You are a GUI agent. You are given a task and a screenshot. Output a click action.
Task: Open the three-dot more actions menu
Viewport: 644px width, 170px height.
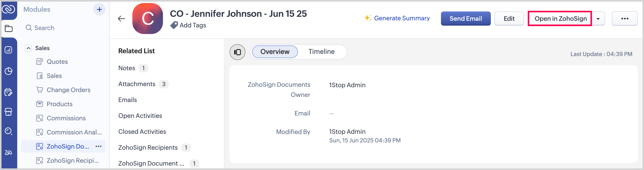625,19
